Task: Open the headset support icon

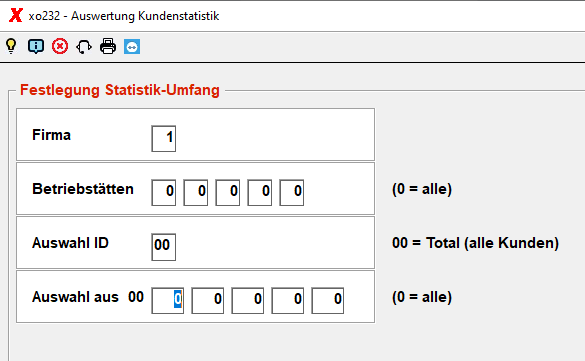Action: click(84, 47)
